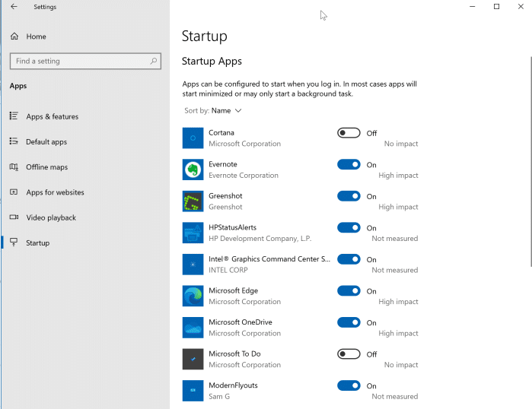Open the Sort by Name dropdown

[x=226, y=111]
